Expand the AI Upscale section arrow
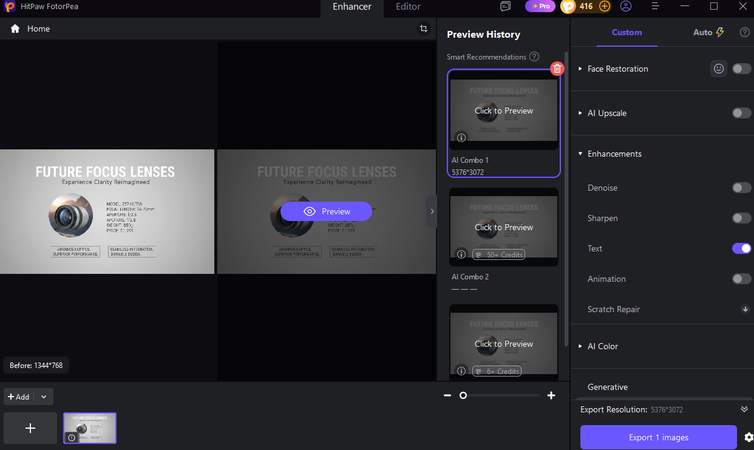 tap(580, 113)
